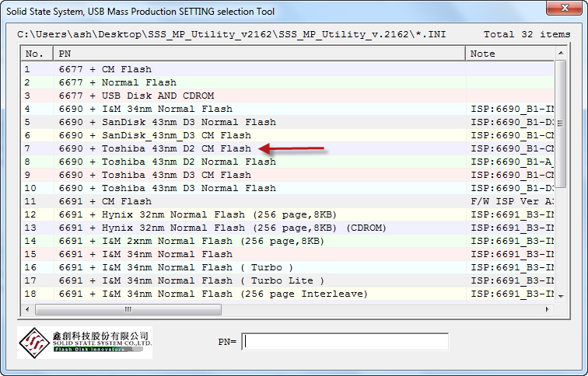Click the Solid State System company logo
Image resolution: width=588 pixels, height=376 pixels.
click(85, 343)
